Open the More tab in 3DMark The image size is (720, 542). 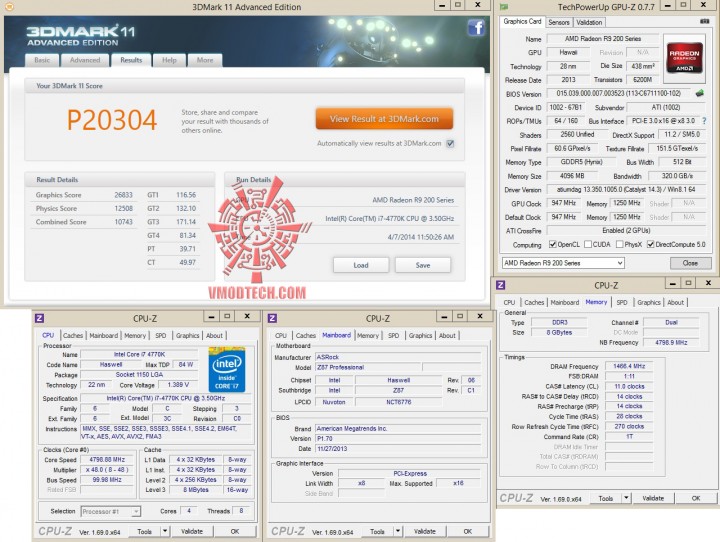(205, 60)
